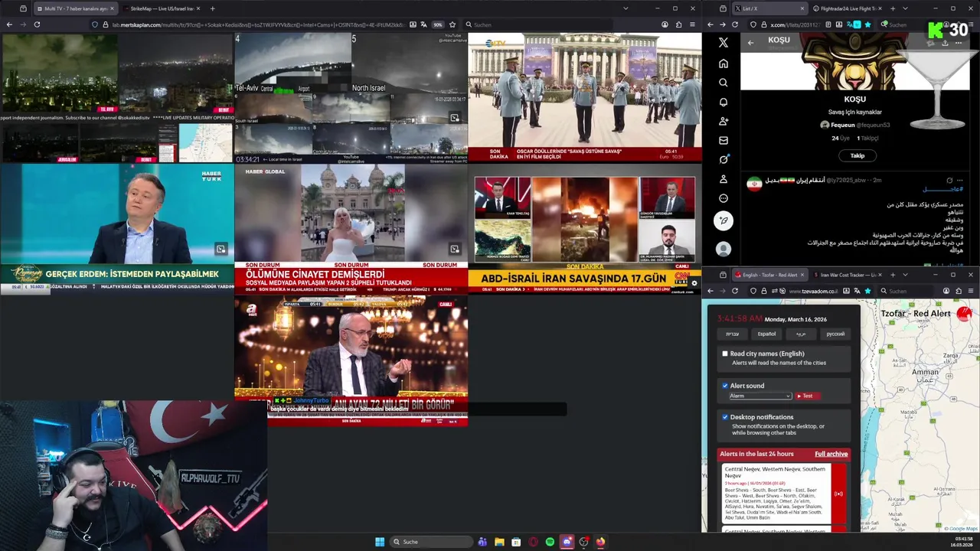
Task: Click the Central Negev alert broadcast icon
Action: (838, 494)
